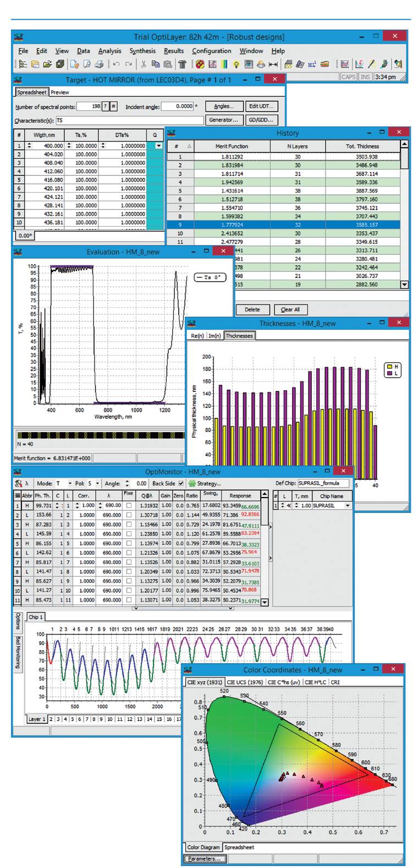Click the stacked layers icon in toolbar
Image resolution: width=418 pixels, height=868 pixels.
click(324, 64)
